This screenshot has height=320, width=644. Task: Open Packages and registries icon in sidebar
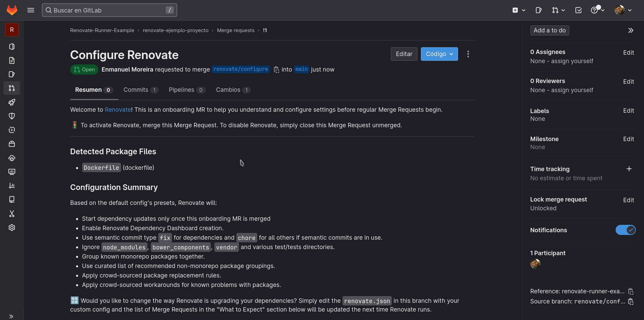(12, 144)
